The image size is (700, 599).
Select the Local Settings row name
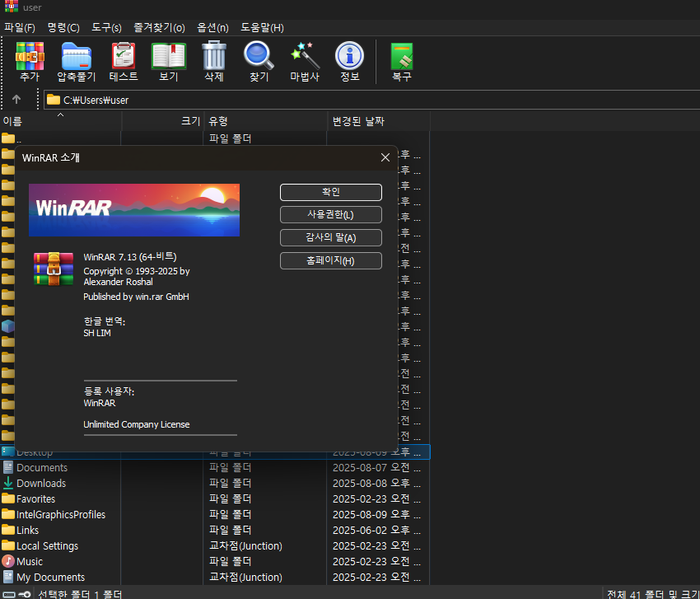pos(47,545)
